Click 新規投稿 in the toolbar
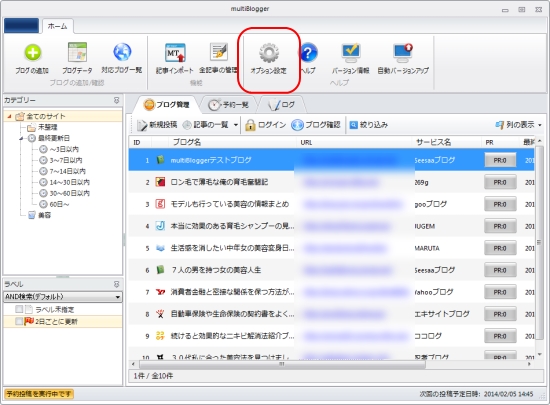The width and height of the screenshot is (550, 405). pyautogui.click(x=157, y=125)
